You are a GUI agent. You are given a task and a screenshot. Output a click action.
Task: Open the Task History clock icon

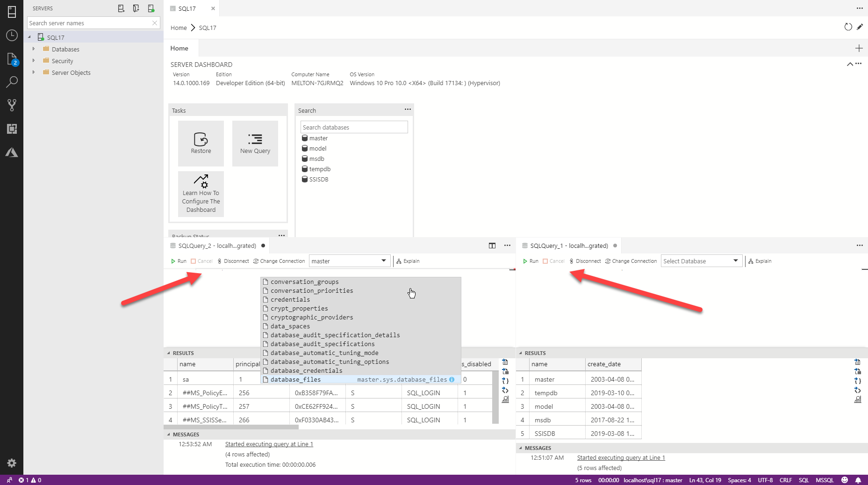12,36
